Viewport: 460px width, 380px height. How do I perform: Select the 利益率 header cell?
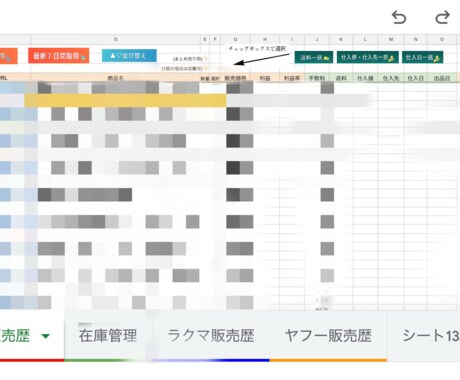(x=292, y=78)
